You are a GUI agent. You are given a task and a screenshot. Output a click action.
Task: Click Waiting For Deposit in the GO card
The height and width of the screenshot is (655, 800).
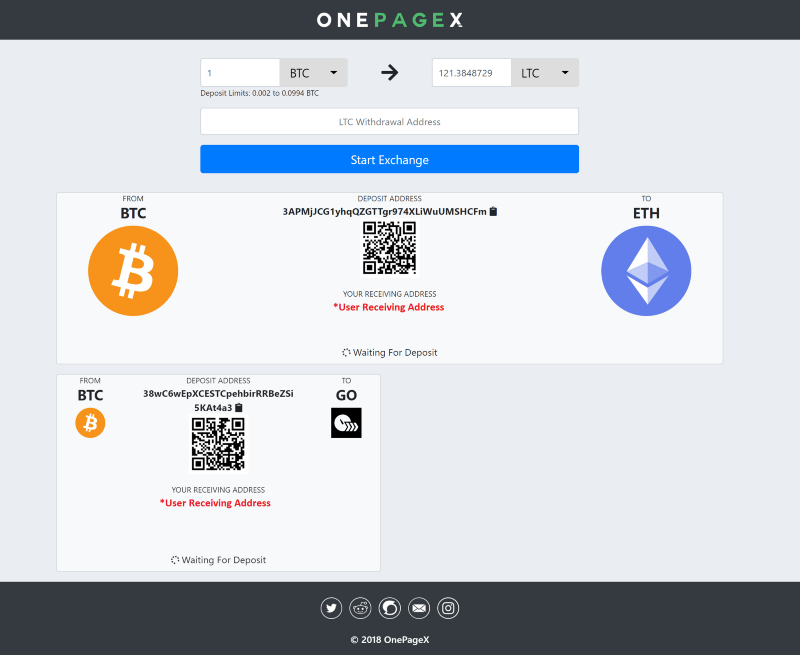coord(218,560)
